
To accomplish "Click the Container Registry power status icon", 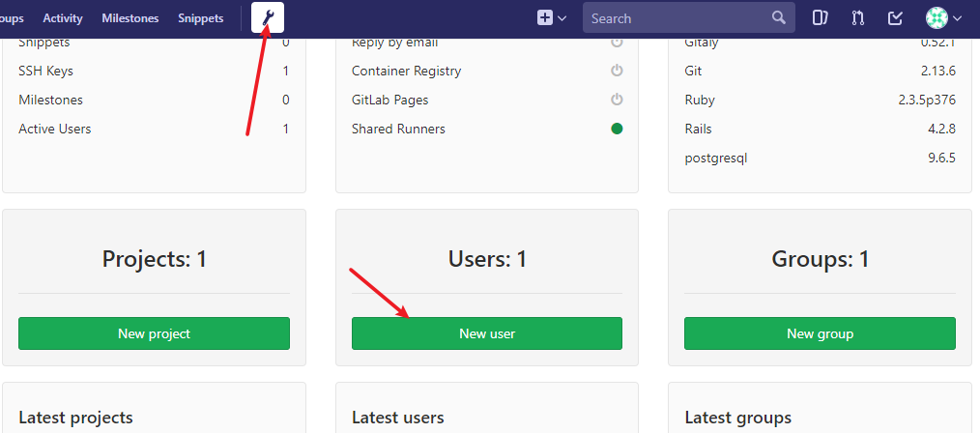I will tap(617, 71).
